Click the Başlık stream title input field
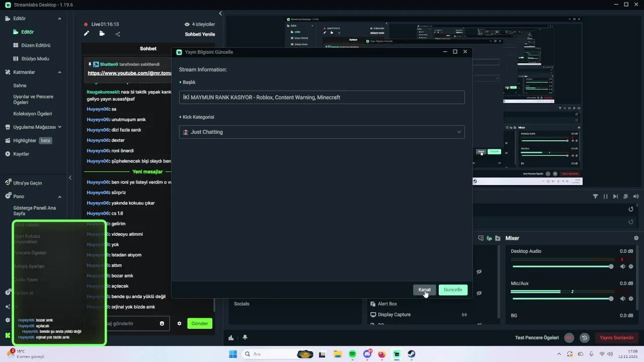This screenshot has width=644, height=362. tap(321, 97)
